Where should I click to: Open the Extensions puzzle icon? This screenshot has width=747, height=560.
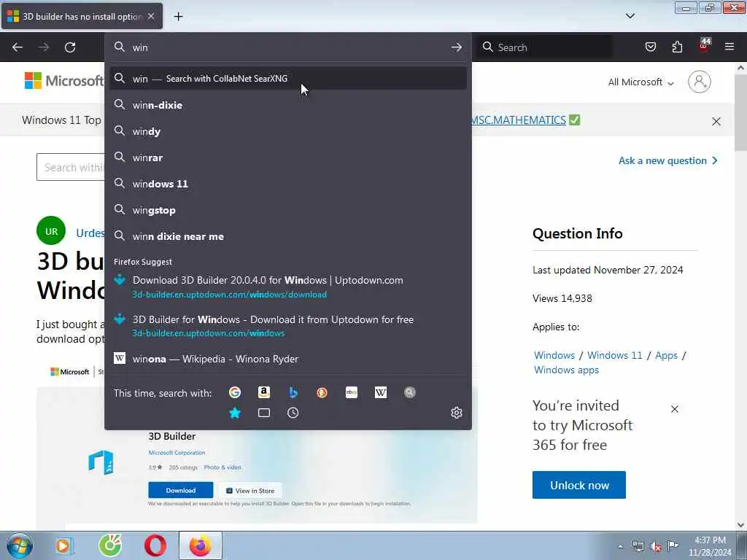pos(677,47)
